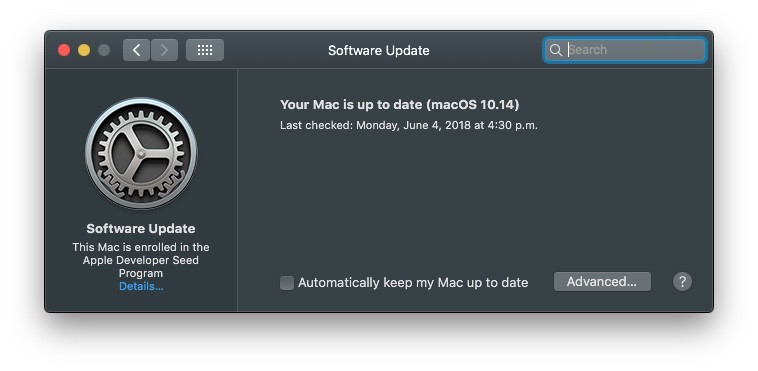Click the Last checked date line
This screenshot has width=758, height=371.
point(409,125)
